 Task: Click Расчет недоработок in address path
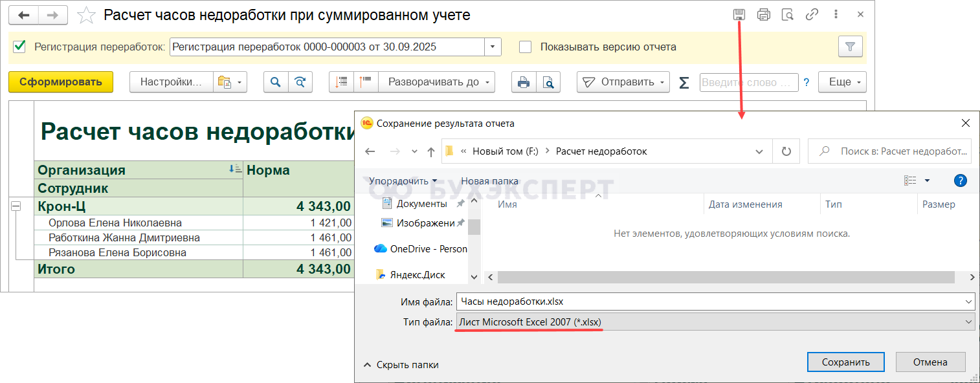point(601,151)
